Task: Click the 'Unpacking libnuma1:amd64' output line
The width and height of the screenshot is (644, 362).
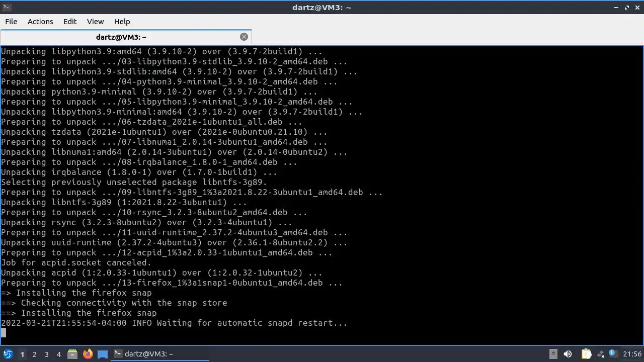Action: 174,152
